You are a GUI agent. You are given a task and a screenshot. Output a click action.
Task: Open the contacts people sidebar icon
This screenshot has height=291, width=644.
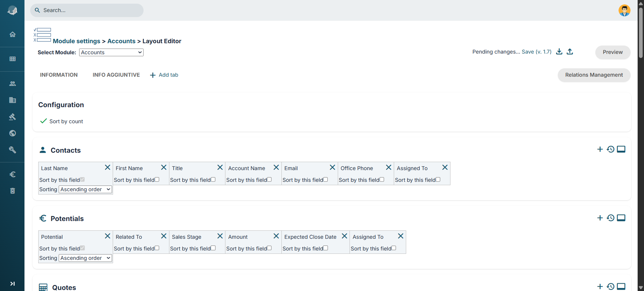12,84
